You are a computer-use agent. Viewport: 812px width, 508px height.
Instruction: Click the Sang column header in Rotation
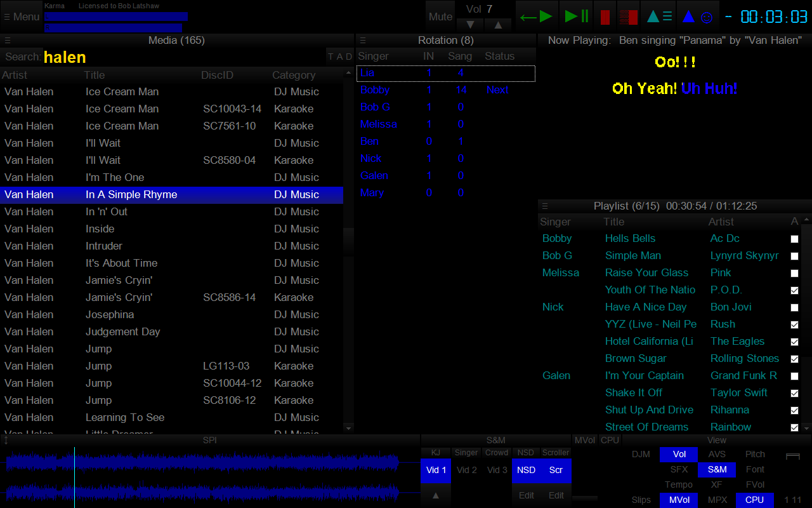click(460, 56)
